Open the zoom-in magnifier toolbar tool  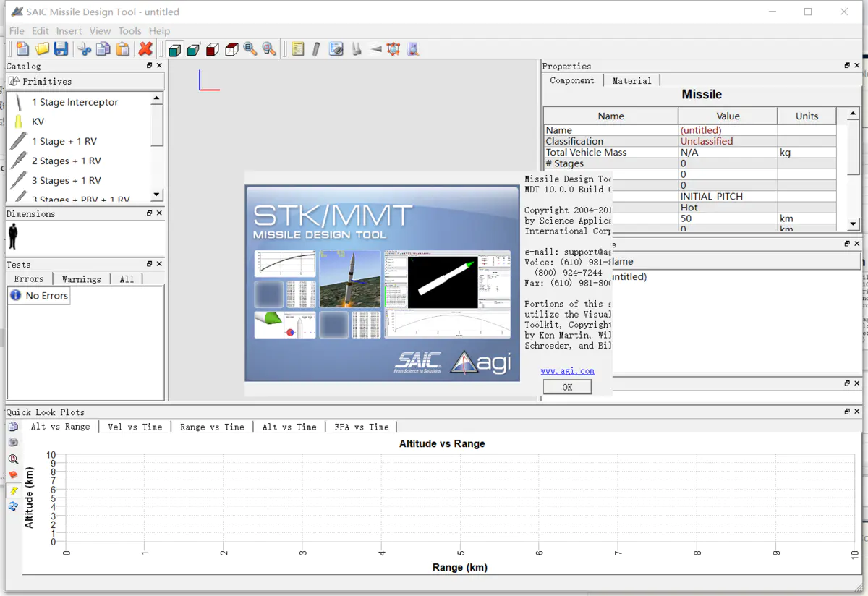[x=250, y=48]
